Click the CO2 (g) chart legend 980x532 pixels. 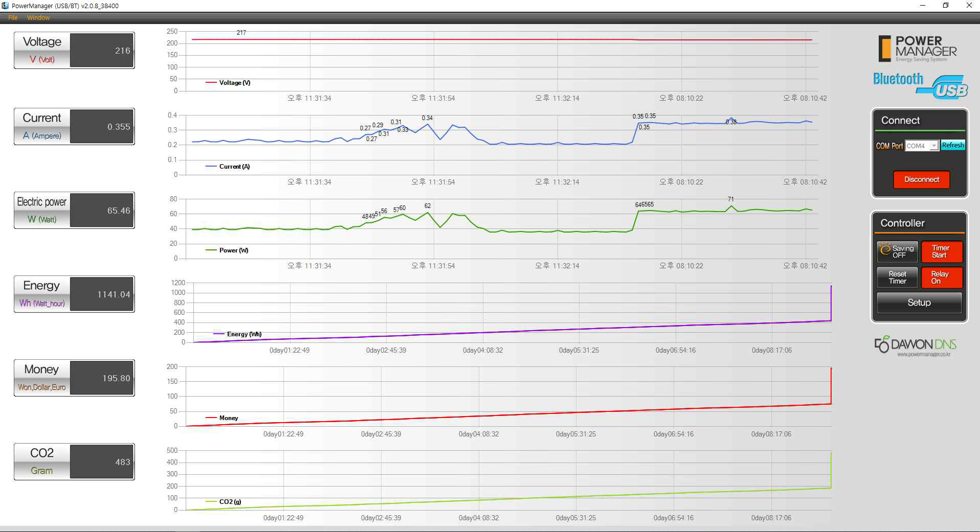click(x=224, y=502)
